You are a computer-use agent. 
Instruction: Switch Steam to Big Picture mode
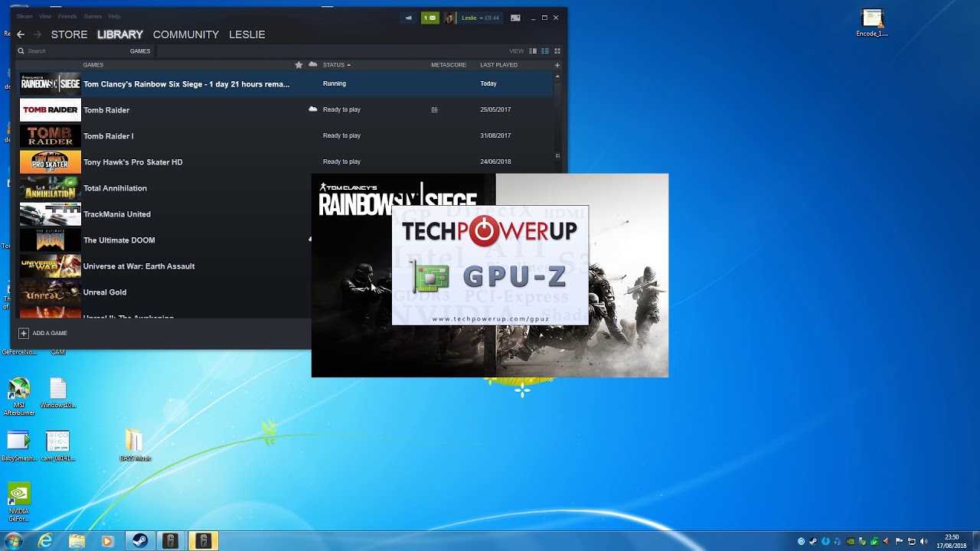coord(515,18)
